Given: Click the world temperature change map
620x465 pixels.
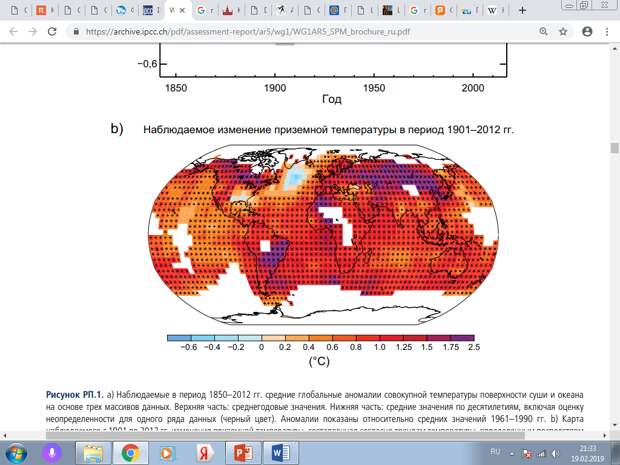Looking at the screenshot, I should [323, 234].
